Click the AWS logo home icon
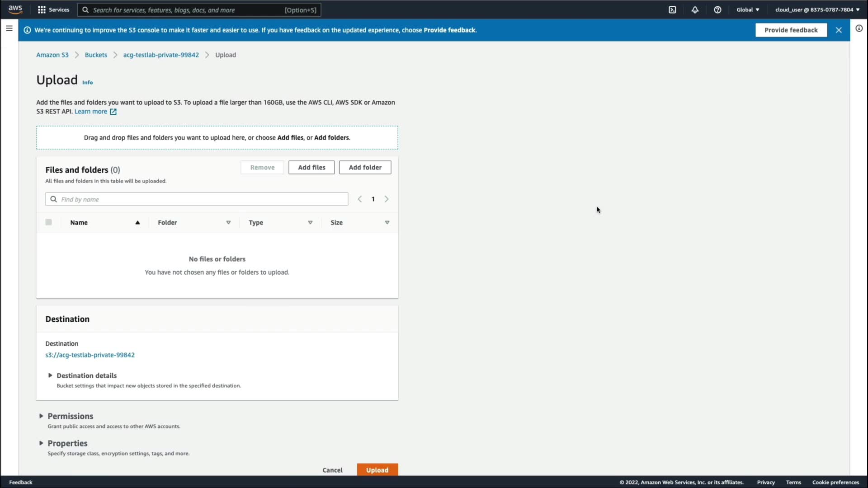Screen dimensions: 868x488 click(x=15, y=9)
